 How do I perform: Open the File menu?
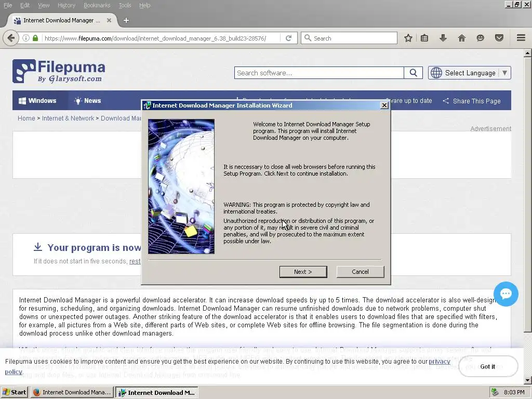tap(8, 5)
